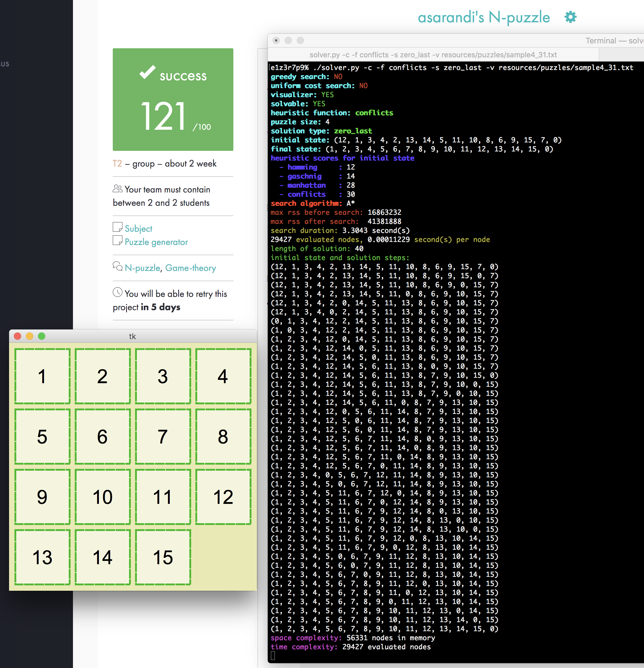Open the Subject document link

(138, 228)
